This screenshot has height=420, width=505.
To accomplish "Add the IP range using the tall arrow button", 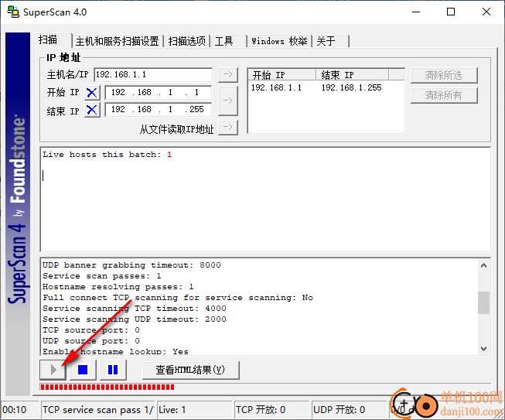I will pos(228,101).
